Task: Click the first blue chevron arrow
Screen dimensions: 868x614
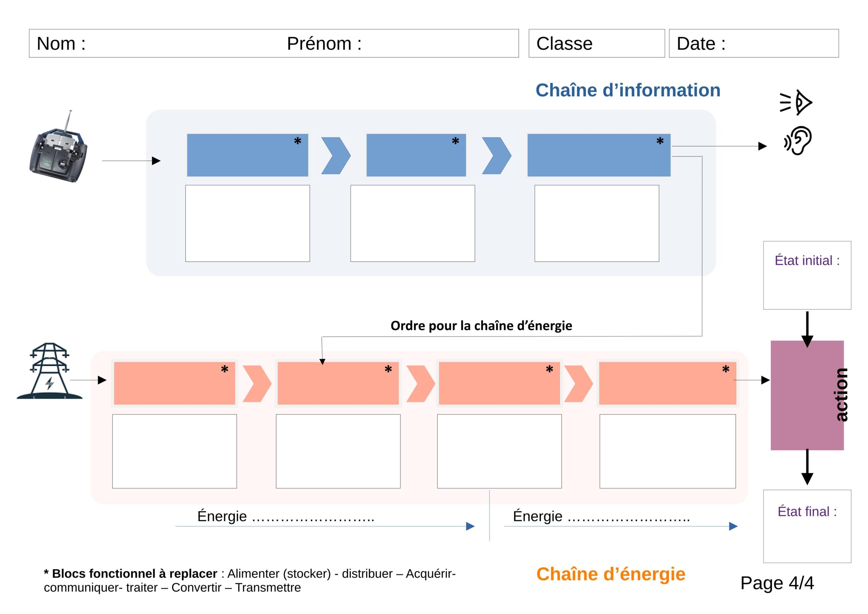Action: click(336, 155)
